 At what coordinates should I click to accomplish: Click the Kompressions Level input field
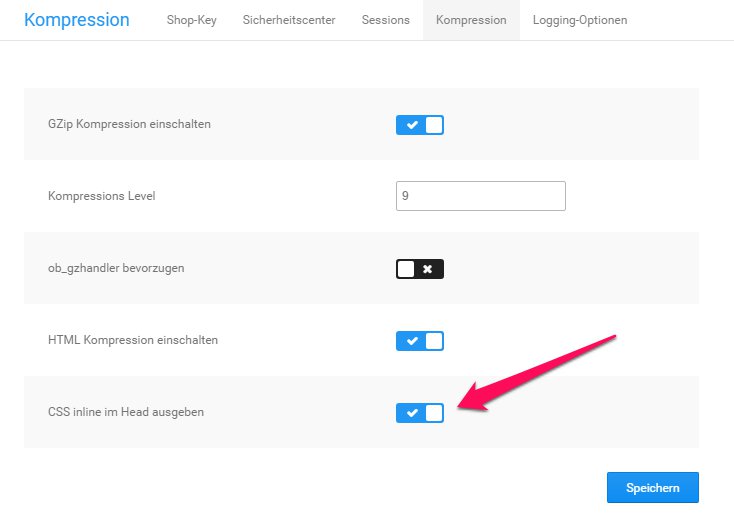pyautogui.click(x=480, y=196)
